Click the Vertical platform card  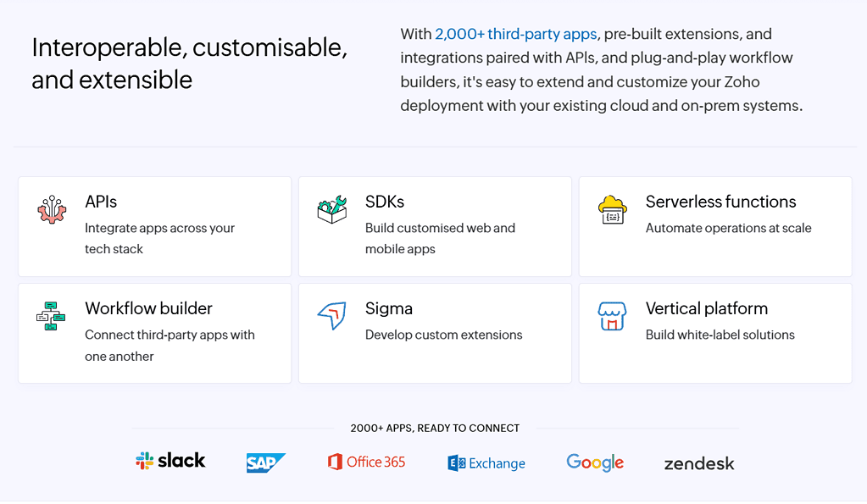pos(714,333)
